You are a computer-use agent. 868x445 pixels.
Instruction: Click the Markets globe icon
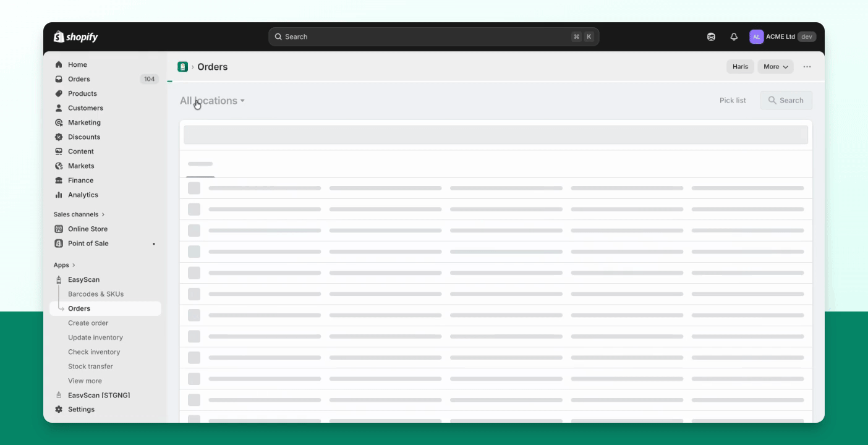[x=59, y=166]
